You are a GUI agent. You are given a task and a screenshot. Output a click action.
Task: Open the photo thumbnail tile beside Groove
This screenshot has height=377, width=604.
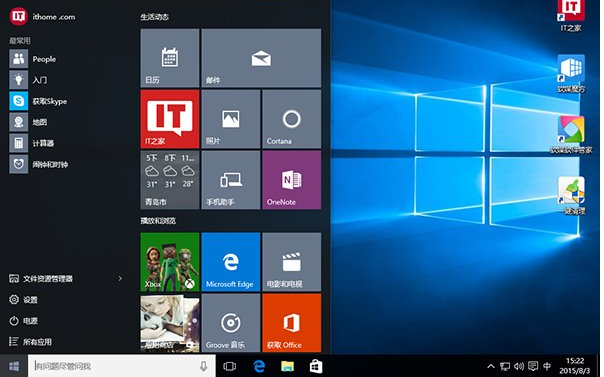click(170, 323)
